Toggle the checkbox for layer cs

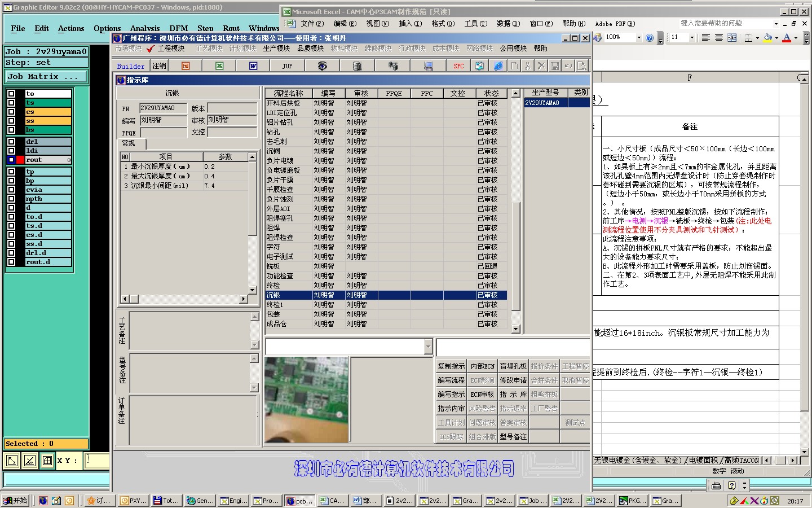pos(11,112)
